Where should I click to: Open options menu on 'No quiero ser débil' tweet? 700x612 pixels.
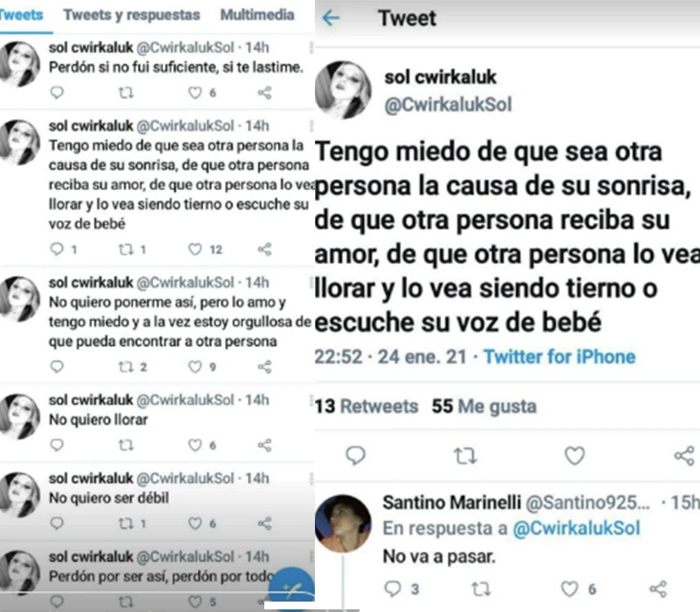(311, 478)
